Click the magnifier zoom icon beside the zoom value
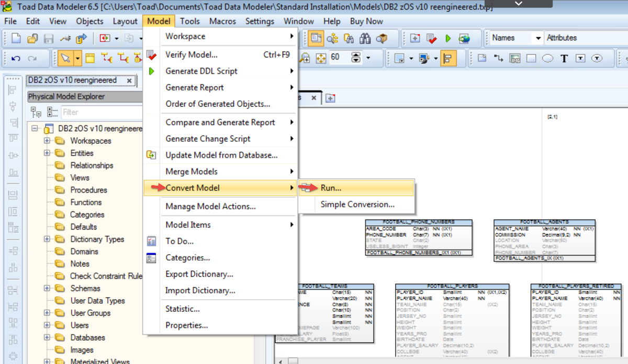 (x=305, y=58)
